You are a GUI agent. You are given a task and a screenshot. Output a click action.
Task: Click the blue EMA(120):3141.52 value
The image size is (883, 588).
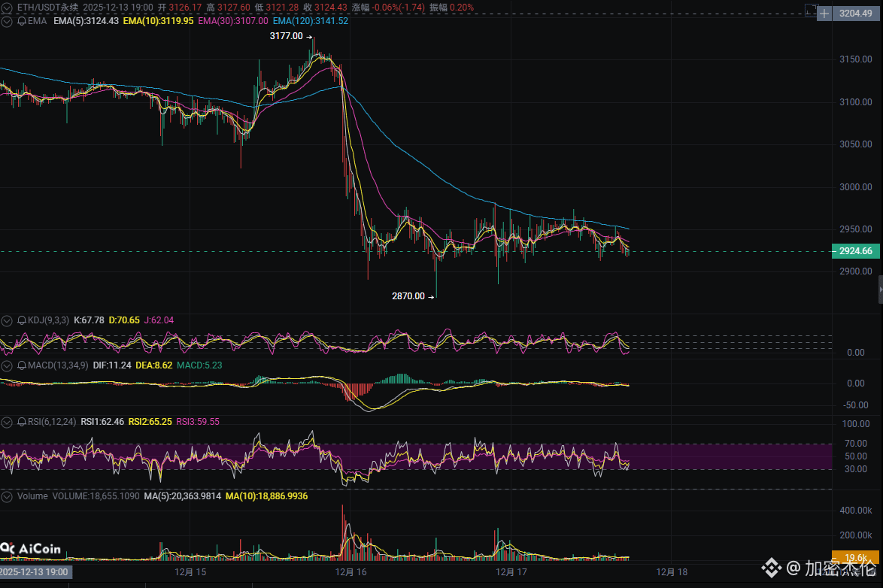coord(311,21)
